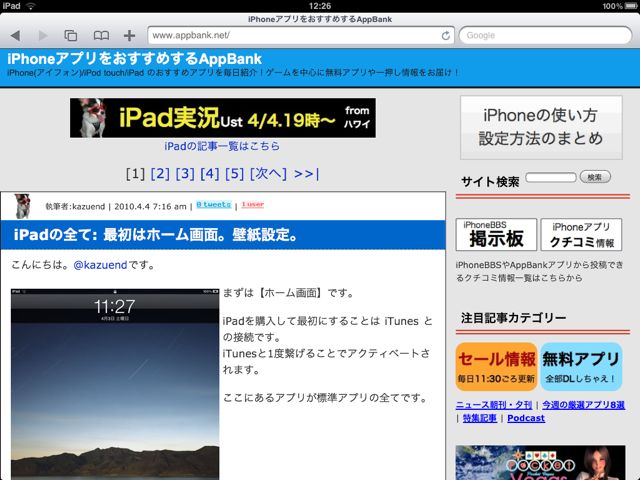The height and width of the screenshot is (480, 640).
Task: Open the セール情報 category badge
Action: 496,367
